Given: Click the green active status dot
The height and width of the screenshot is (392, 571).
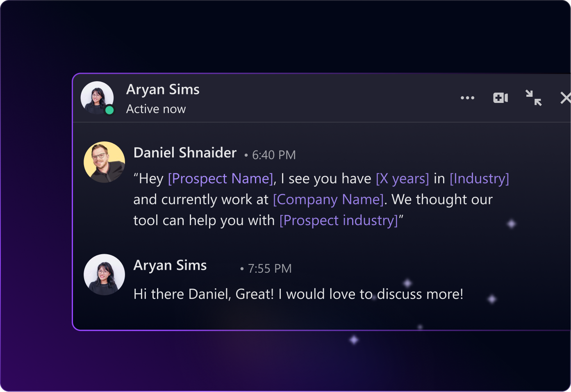Looking at the screenshot, I should tap(109, 110).
